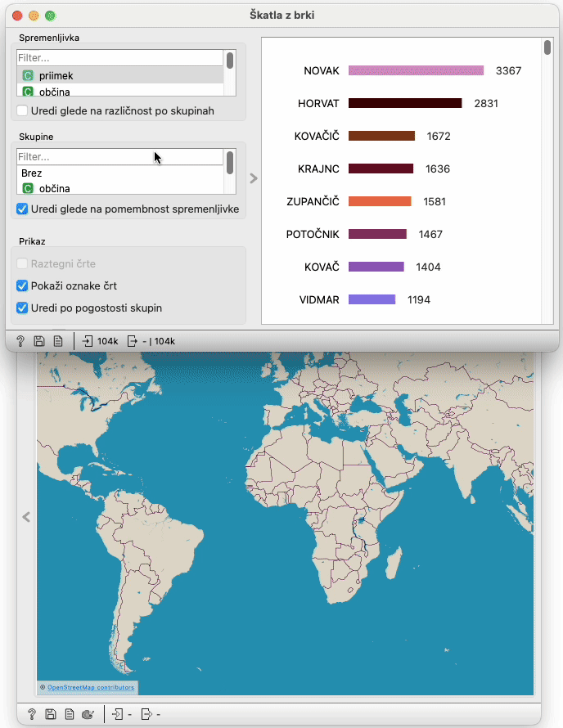Click the save icon below the map

[x=51, y=714]
